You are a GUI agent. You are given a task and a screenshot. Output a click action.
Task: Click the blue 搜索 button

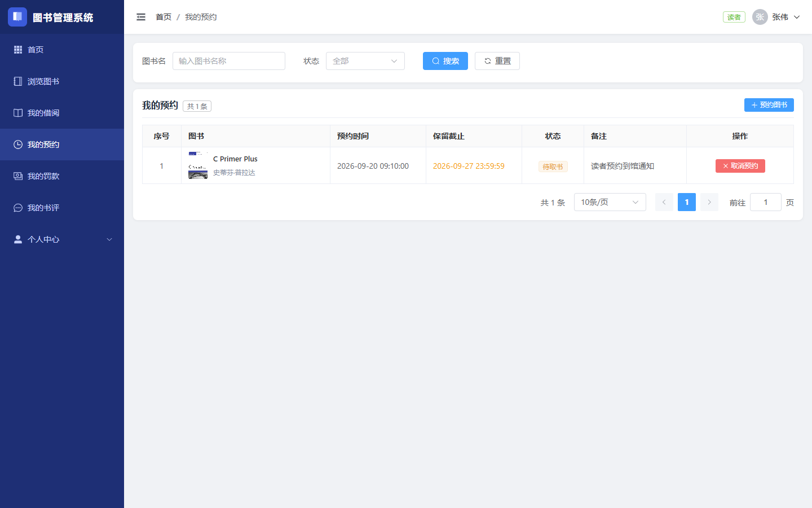[445, 61]
